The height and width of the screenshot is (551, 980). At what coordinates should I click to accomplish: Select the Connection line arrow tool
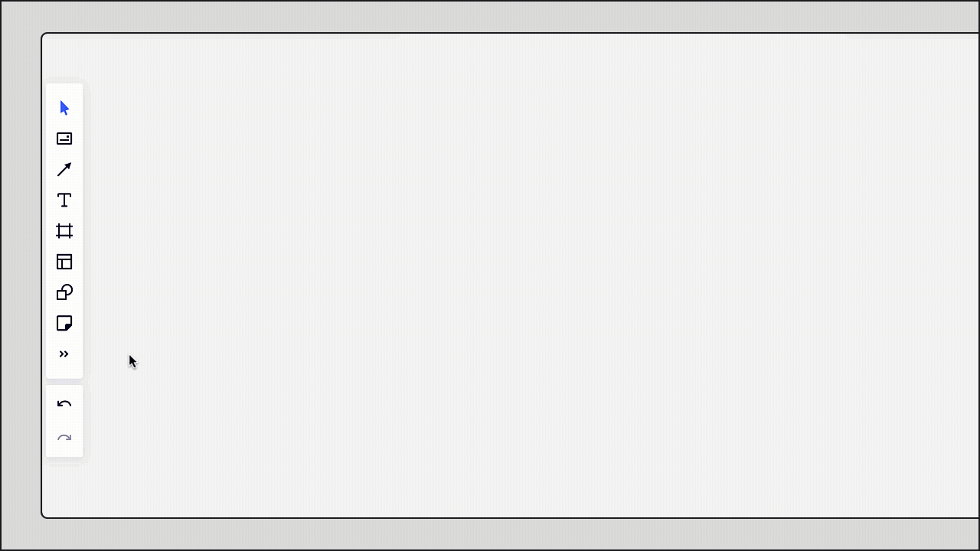[64, 169]
